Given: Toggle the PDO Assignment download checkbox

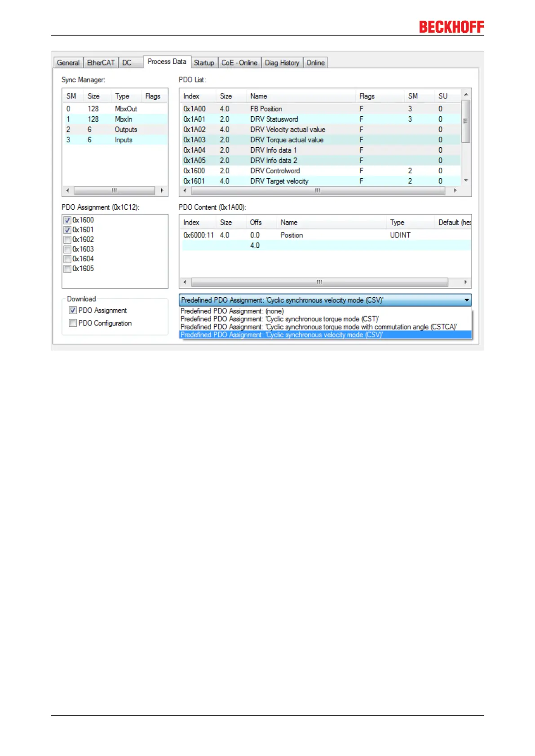Looking at the screenshot, I should 73,310.
